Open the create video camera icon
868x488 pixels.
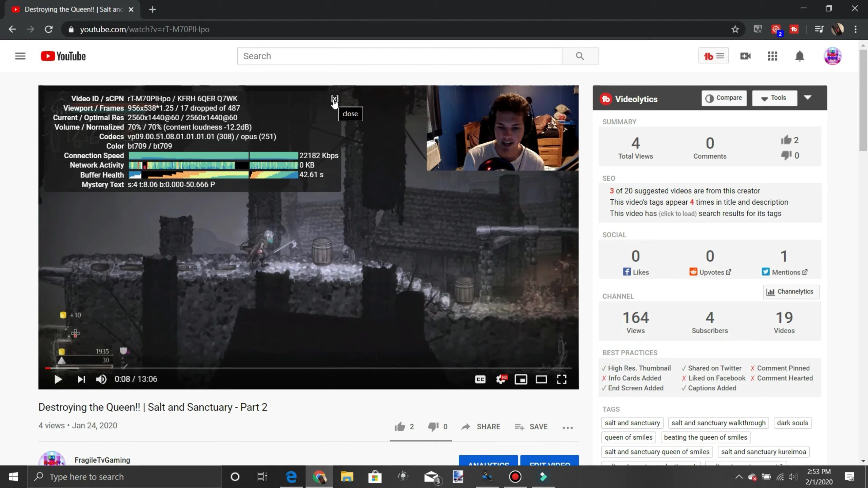[745, 56]
